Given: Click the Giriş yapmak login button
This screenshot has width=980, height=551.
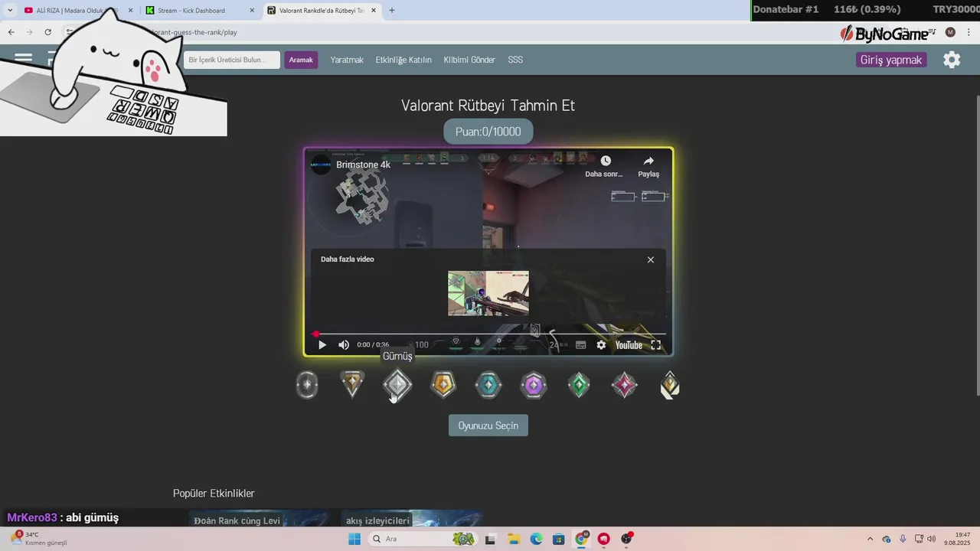Looking at the screenshot, I should (x=891, y=60).
